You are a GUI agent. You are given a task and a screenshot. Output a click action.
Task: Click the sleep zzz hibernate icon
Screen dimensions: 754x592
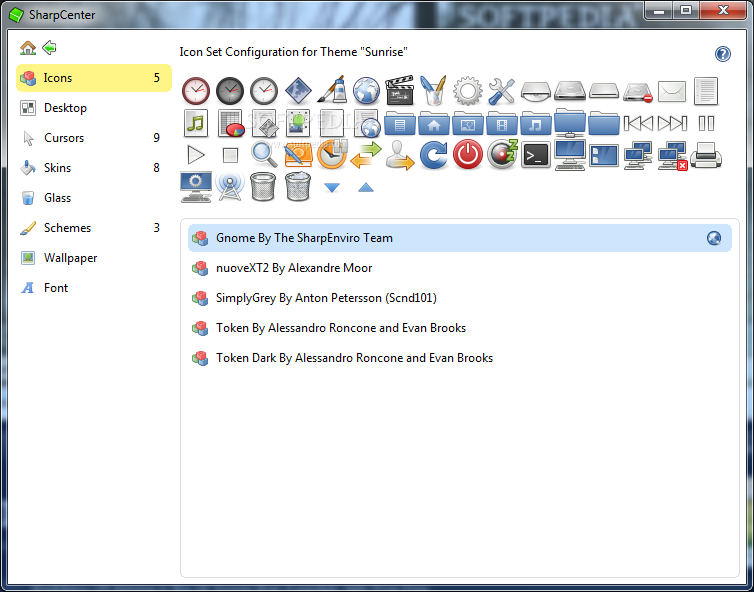click(502, 154)
